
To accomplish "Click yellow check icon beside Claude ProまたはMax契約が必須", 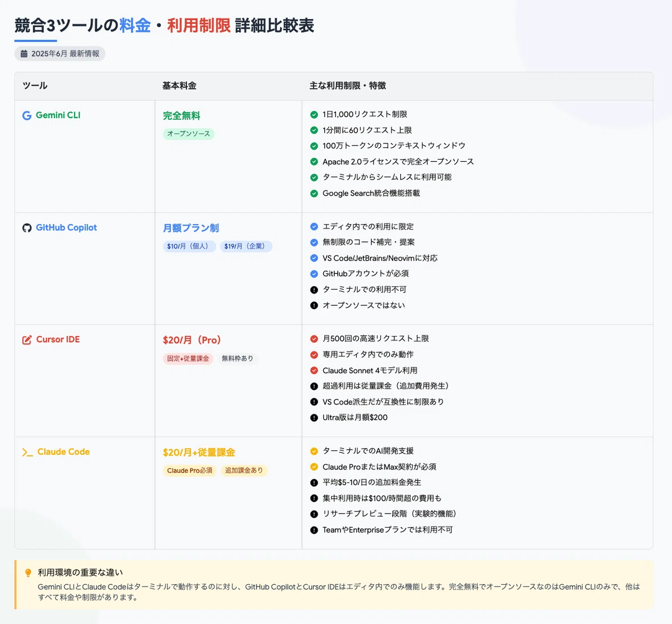I will point(314,467).
